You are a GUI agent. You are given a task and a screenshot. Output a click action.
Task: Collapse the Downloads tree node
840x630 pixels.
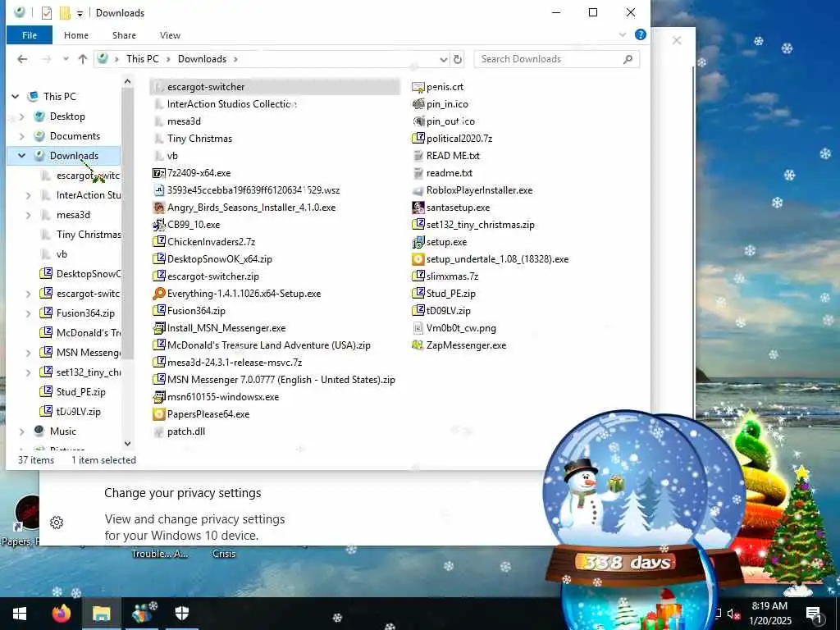[22, 156]
